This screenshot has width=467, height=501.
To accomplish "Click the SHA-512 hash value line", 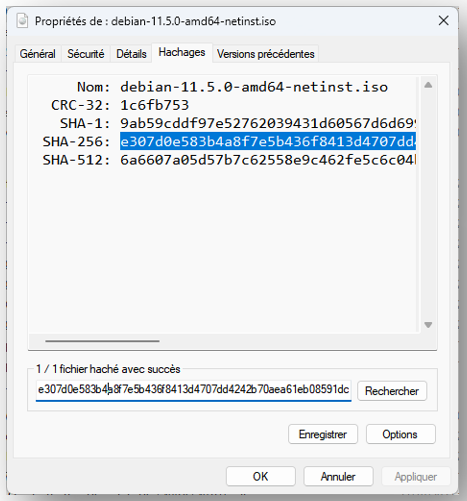I will point(268,160).
